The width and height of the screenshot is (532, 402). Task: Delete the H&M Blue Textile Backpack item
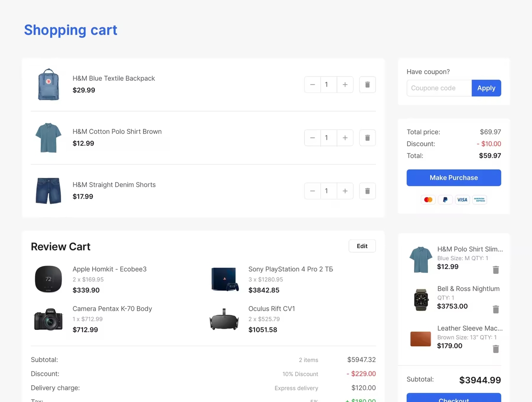(367, 85)
